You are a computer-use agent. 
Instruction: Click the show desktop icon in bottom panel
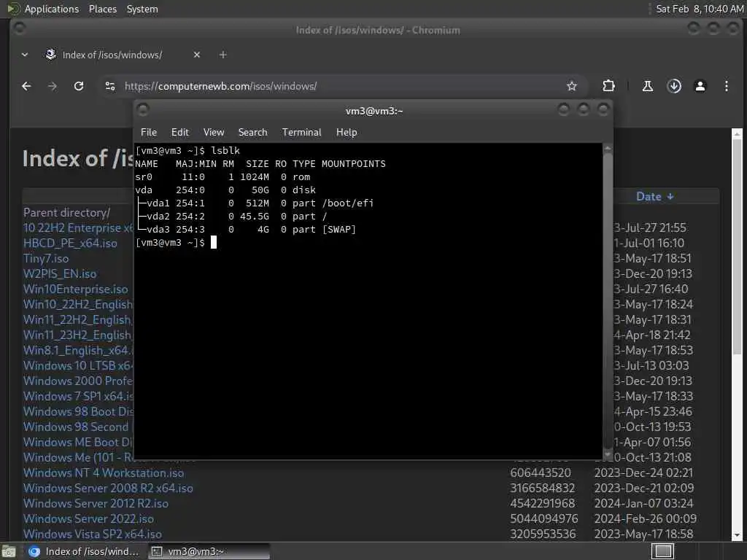9,551
